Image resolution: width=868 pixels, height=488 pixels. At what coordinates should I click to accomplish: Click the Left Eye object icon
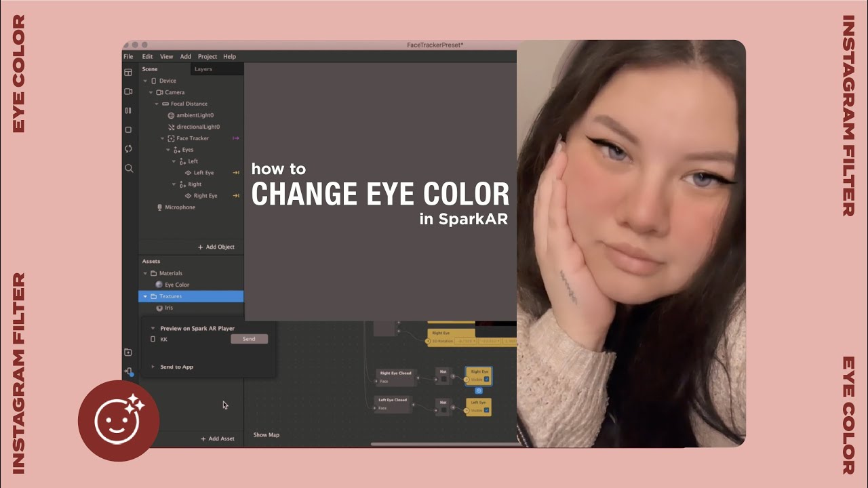pos(189,173)
